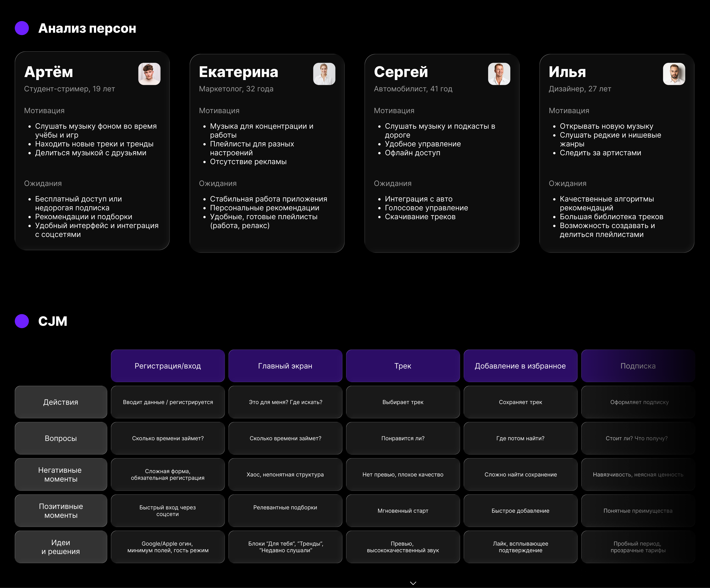Click the cell Вводит данные / регистрируется
The width and height of the screenshot is (710, 588).
coord(168,402)
